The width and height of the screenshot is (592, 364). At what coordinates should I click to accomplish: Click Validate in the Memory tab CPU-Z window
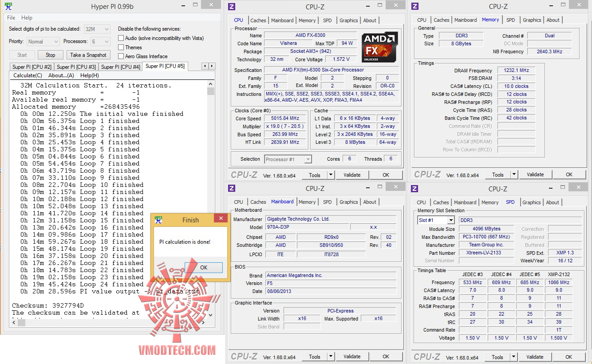click(x=535, y=174)
